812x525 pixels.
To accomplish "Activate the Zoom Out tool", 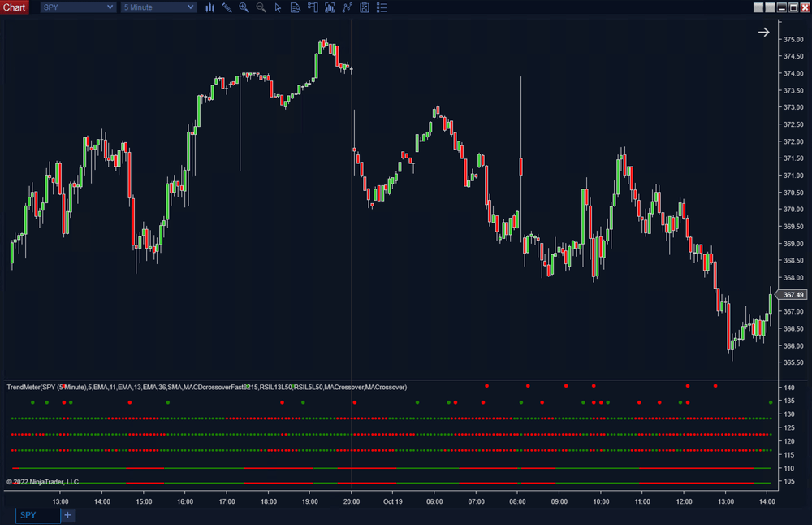I will (x=261, y=7).
